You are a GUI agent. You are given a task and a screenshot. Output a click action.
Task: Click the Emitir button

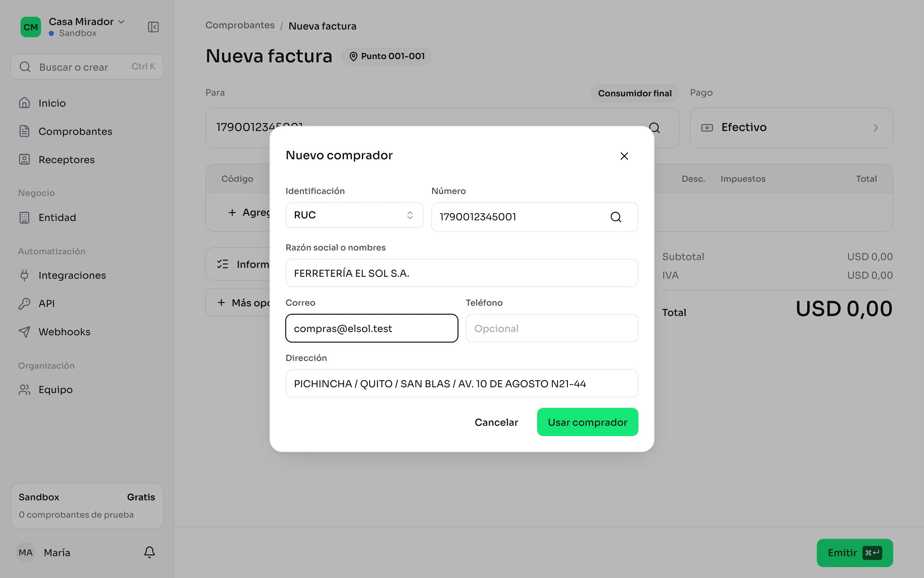point(854,553)
